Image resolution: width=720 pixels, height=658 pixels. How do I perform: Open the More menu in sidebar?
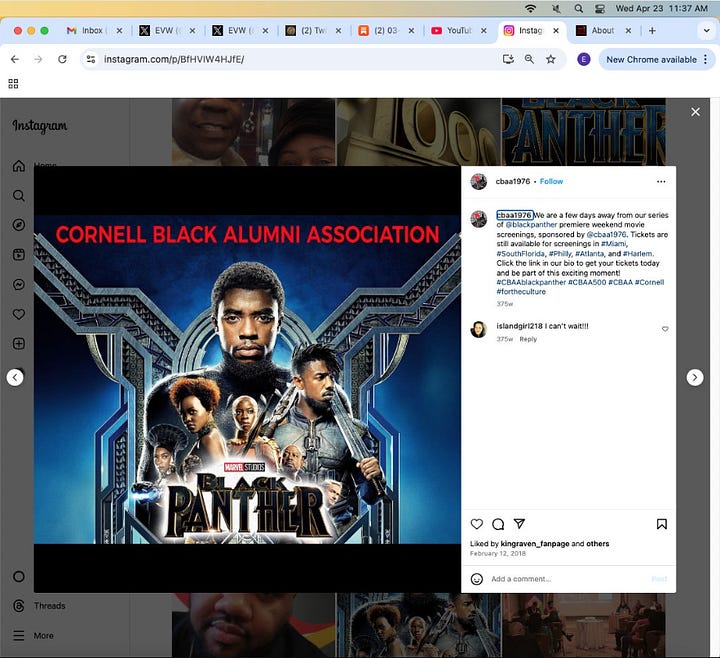pyautogui.click(x=34, y=636)
